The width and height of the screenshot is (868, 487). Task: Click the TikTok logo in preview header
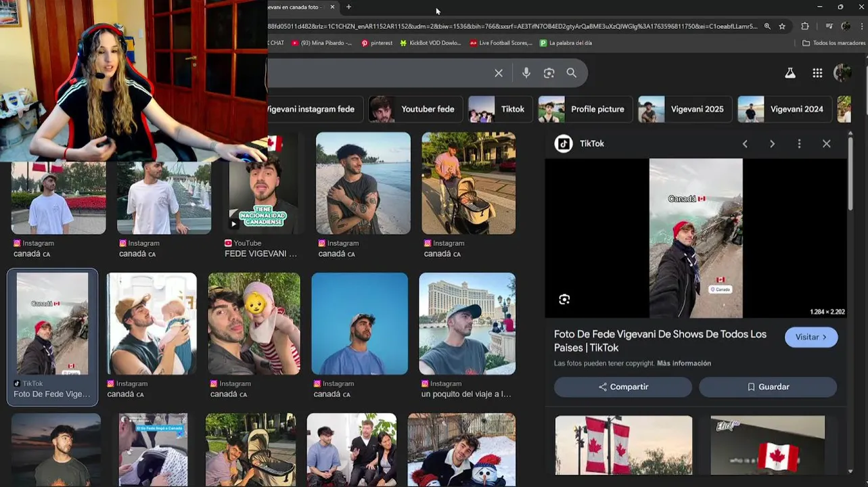click(x=564, y=143)
